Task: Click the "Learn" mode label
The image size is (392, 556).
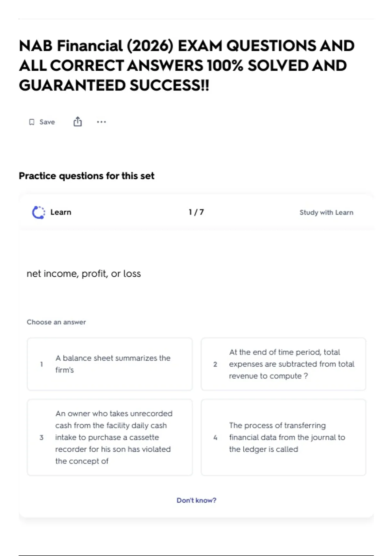Action: 61,212
